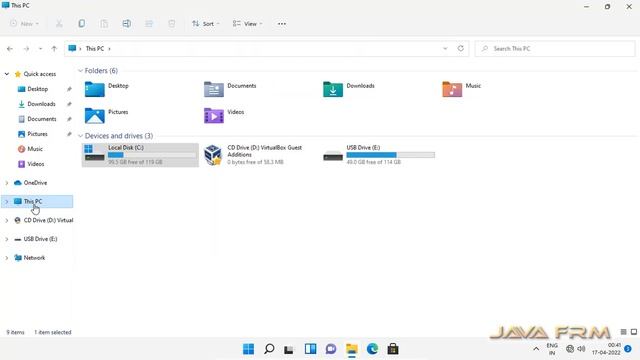Select OneDrive in navigation pane

tap(37, 183)
